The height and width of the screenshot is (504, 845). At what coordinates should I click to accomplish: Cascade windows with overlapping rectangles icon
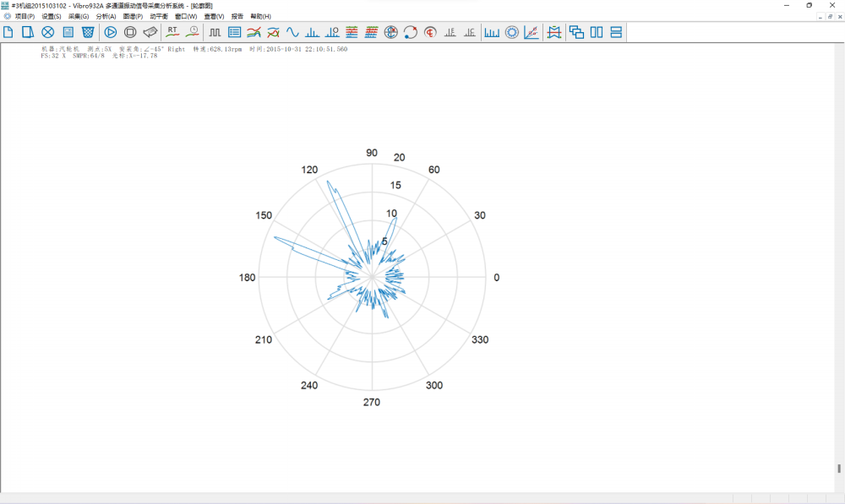(576, 32)
